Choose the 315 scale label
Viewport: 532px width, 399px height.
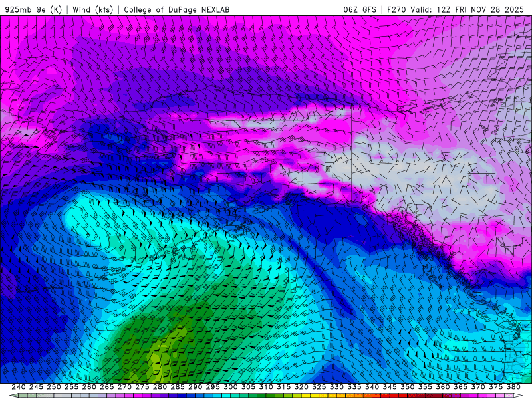[283, 387]
